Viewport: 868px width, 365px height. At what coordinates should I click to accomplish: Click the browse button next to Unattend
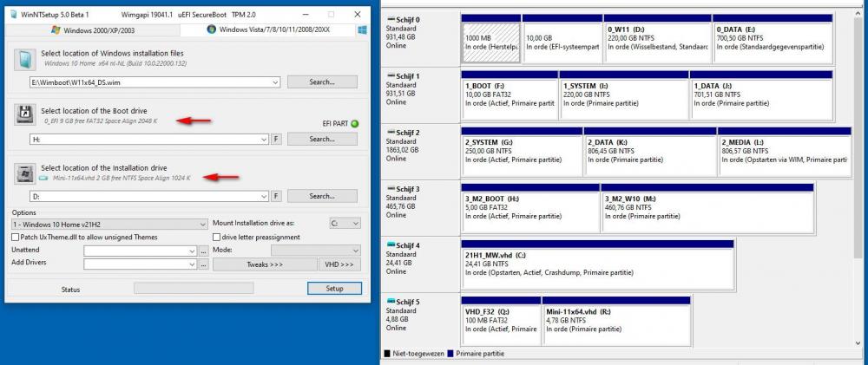point(203,251)
